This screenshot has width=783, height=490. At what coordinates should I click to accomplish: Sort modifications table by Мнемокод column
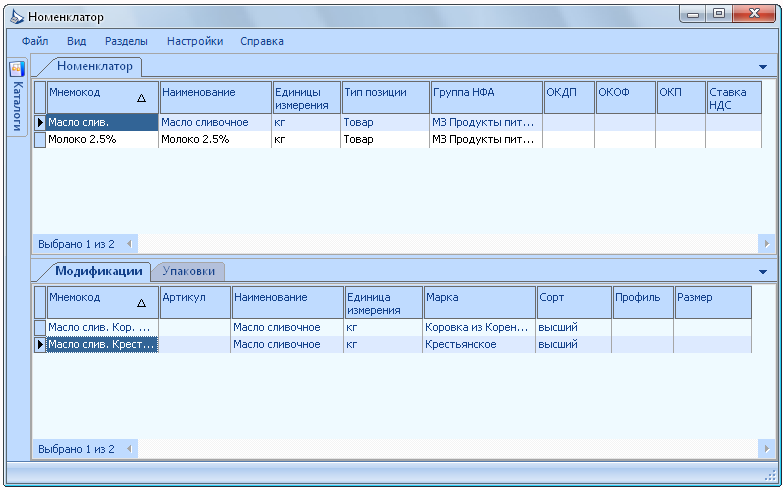click(102, 302)
